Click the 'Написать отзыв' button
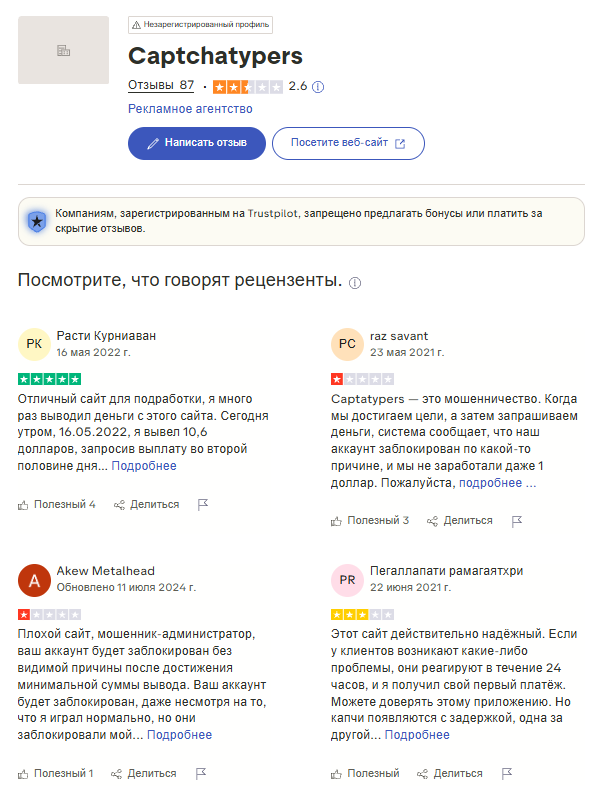Viewport: 609px width, 803px height. 196,144
